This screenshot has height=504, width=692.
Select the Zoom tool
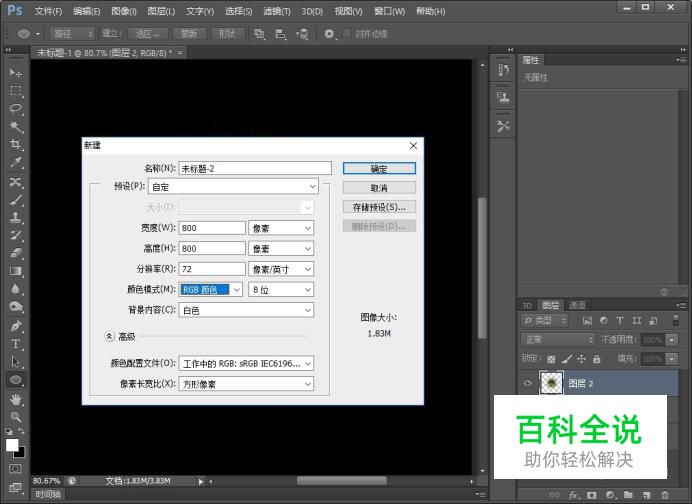click(15, 417)
